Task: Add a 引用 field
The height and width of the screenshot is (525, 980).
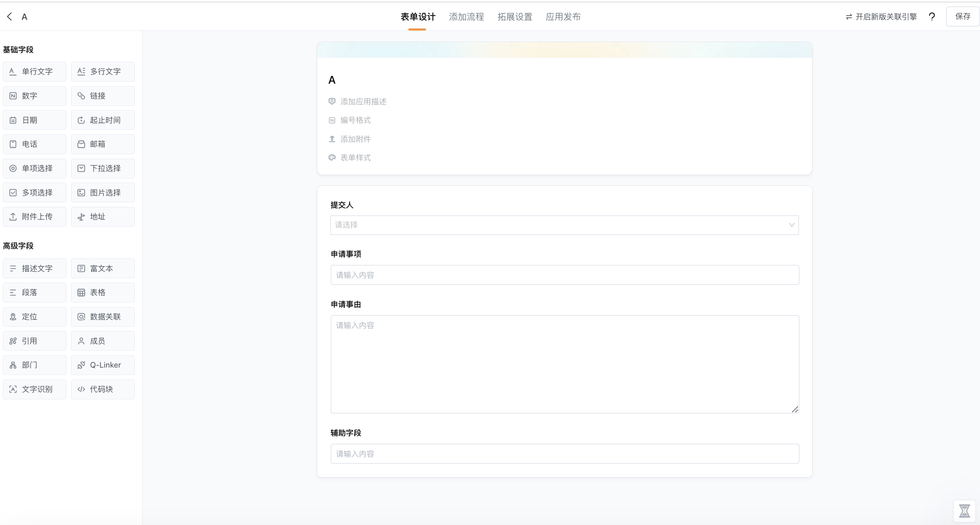Action: [35, 341]
